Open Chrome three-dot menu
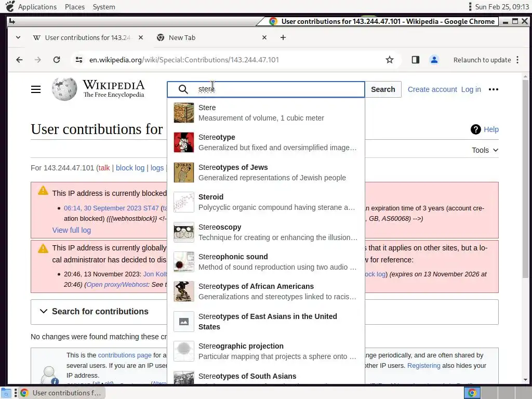 tap(517, 60)
